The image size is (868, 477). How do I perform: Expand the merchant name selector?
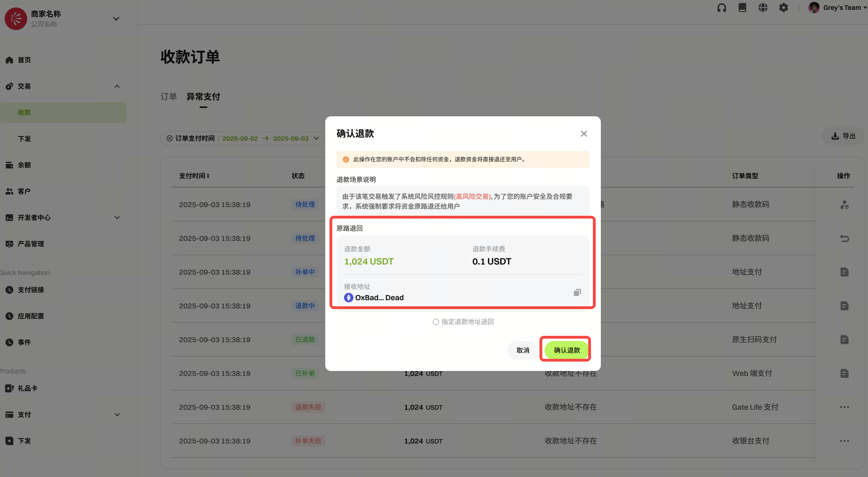click(116, 19)
